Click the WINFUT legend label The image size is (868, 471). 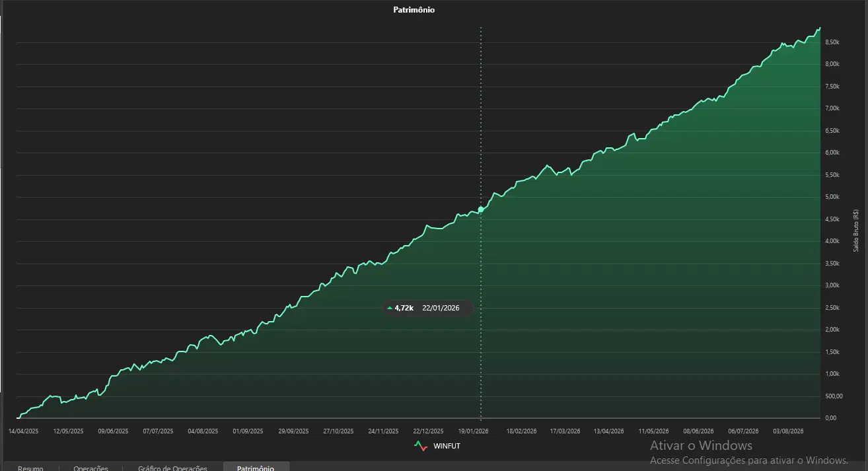pos(447,447)
